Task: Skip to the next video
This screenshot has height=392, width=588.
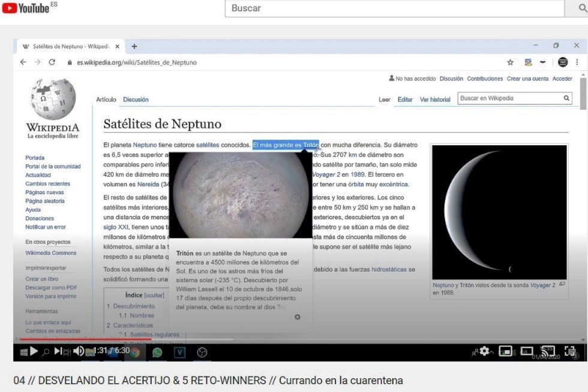Action: pyautogui.click(x=59, y=351)
